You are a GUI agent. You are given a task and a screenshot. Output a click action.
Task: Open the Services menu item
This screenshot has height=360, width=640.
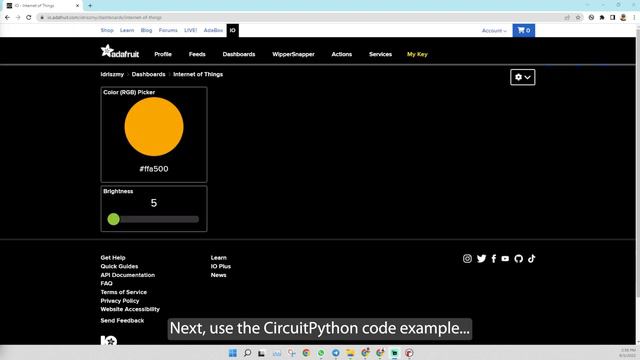pyautogui.click(x=380, y=54)
